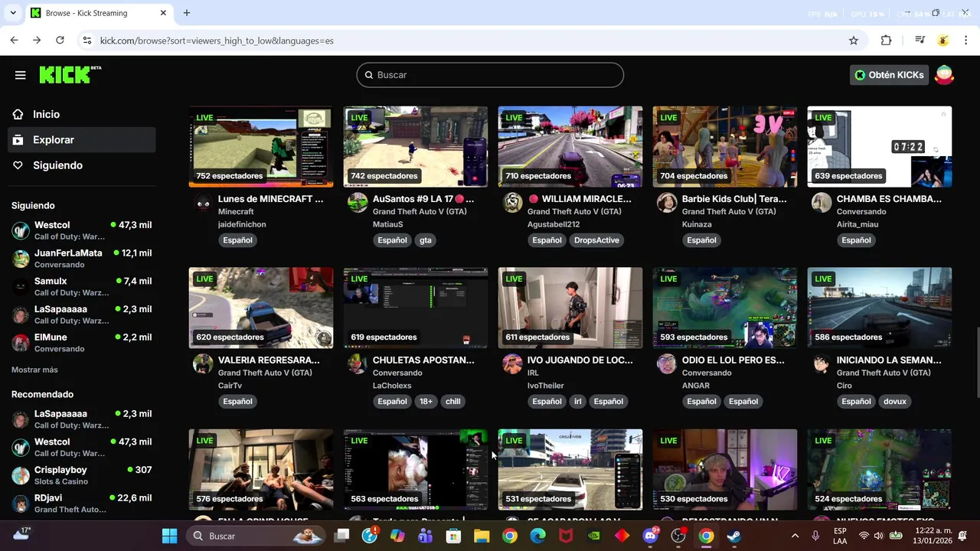
Task: Open 531 espectadores GTA stream thumbnail
Action: tap(570, 469)
